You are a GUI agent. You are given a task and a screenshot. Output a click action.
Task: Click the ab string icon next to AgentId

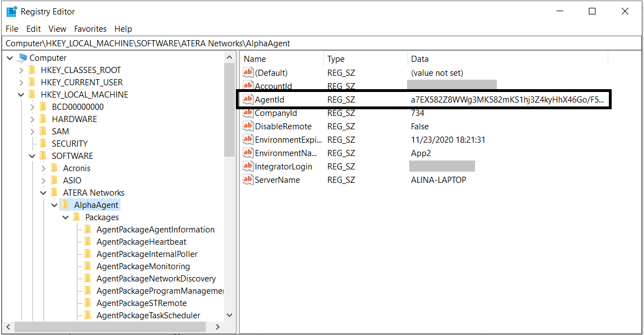coord(248,99)
